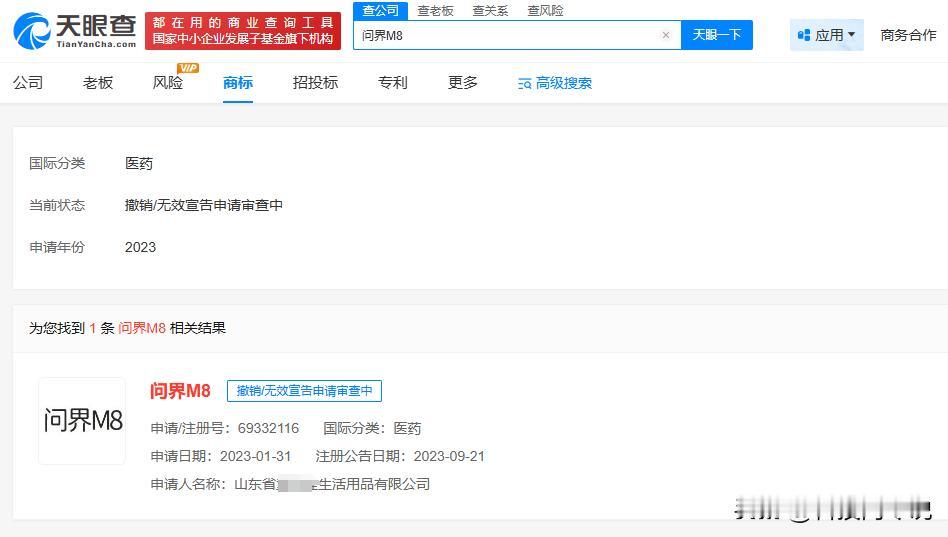The width and height of the screenshot is (948, 537).
Task: Click the 国际分类: 医药 field in the result card
Action: (x=372, y=428)
